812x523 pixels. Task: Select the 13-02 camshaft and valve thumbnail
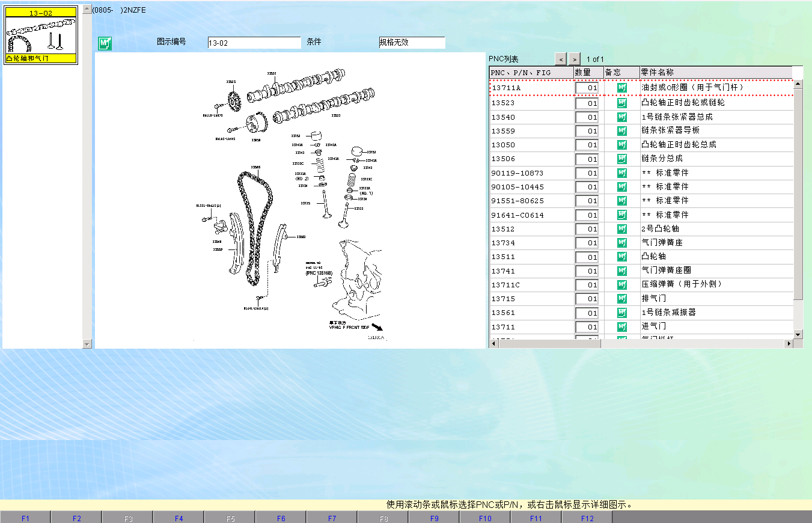(x=41, y=35)
